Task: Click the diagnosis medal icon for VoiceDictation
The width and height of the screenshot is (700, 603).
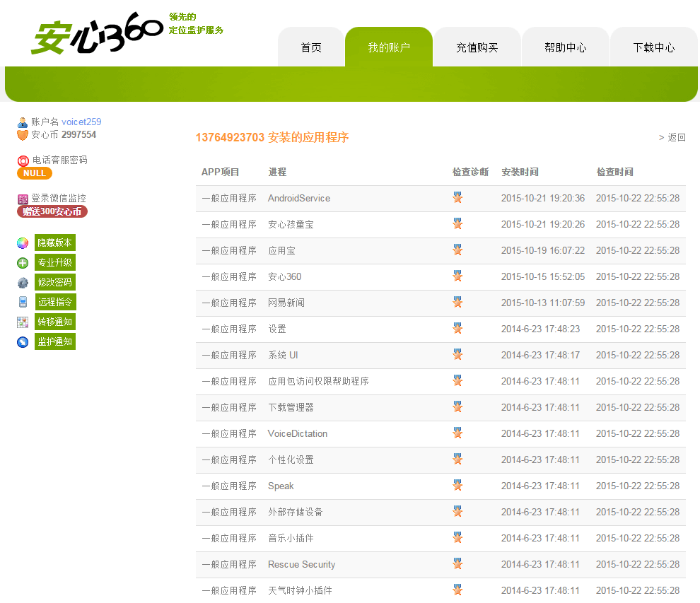Action: click(457, 433)
